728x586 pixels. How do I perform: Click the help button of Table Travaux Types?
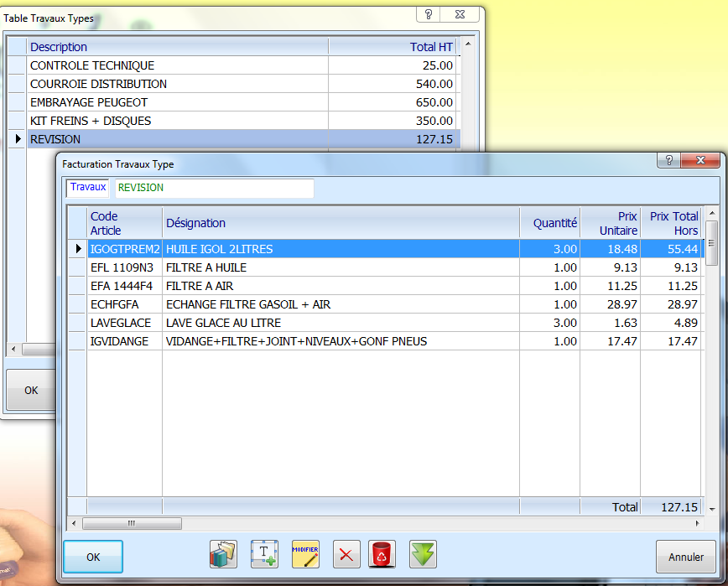click(429, 14)
